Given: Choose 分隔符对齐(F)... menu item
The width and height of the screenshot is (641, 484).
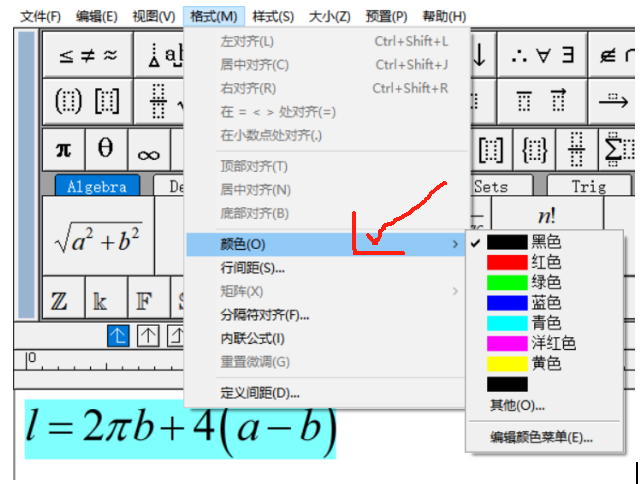Looking at the screenshot, I should (x=325, y=315).
